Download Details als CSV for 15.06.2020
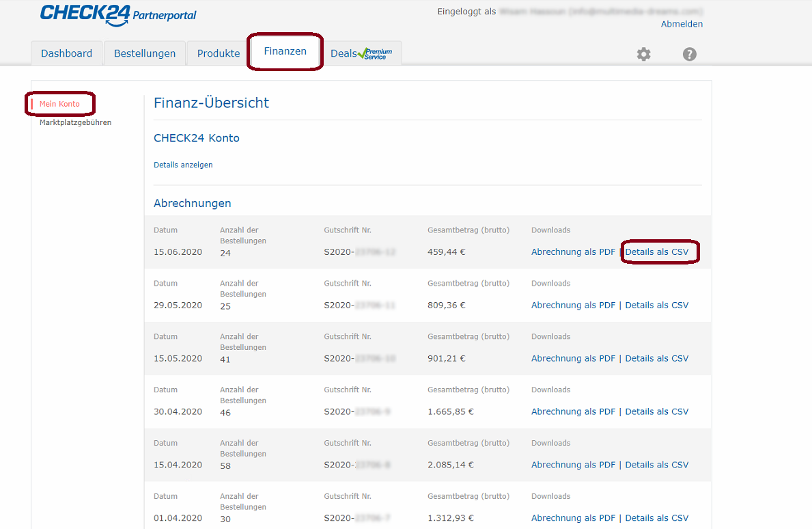812x529 pixels. pyautogui.click(x=657, y=252)
